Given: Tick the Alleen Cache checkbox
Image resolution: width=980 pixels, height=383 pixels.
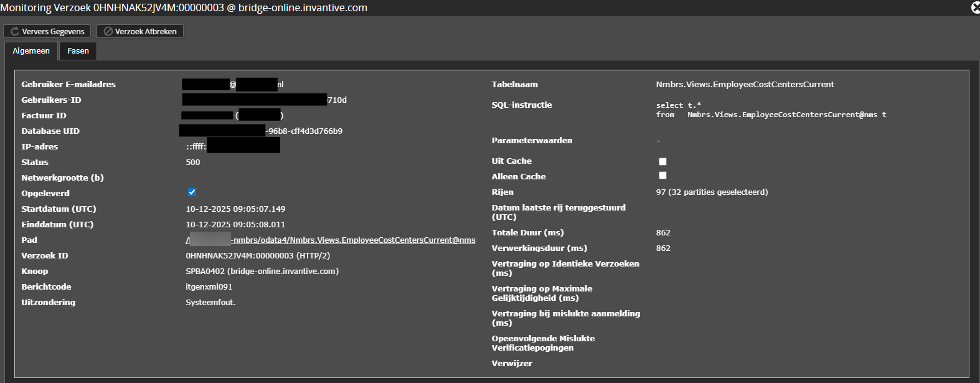Looking at the screenshot, I should [662, 176].
